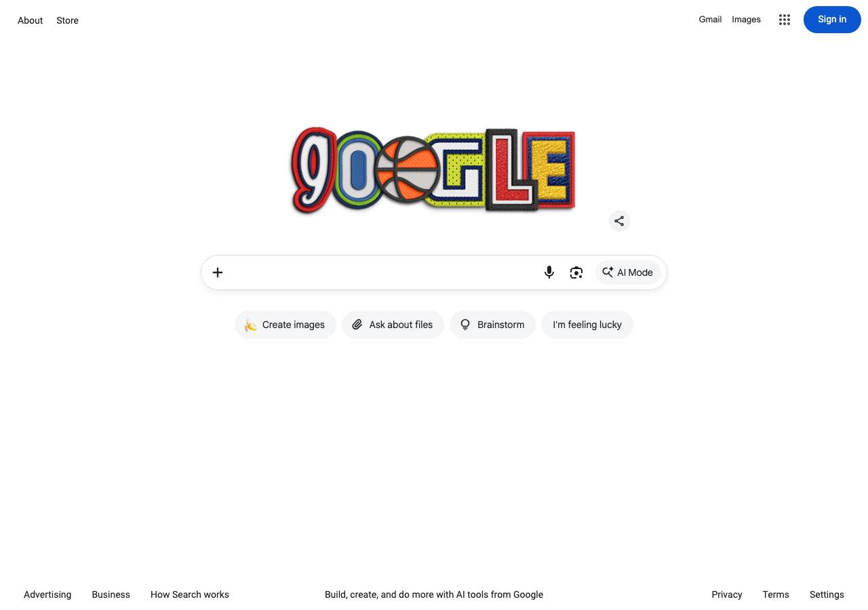Image resolution: width=868 pixels, height=610 pixels.
Task: Focus the Google search text field
Action: tap(383, 272)
